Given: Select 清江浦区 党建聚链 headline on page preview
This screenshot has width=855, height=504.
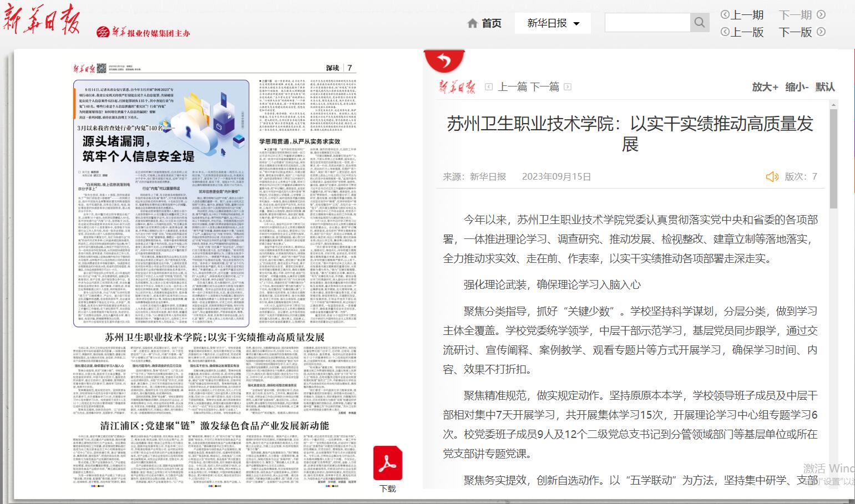Looking at the screenshot, I should (x=215, y=426).
